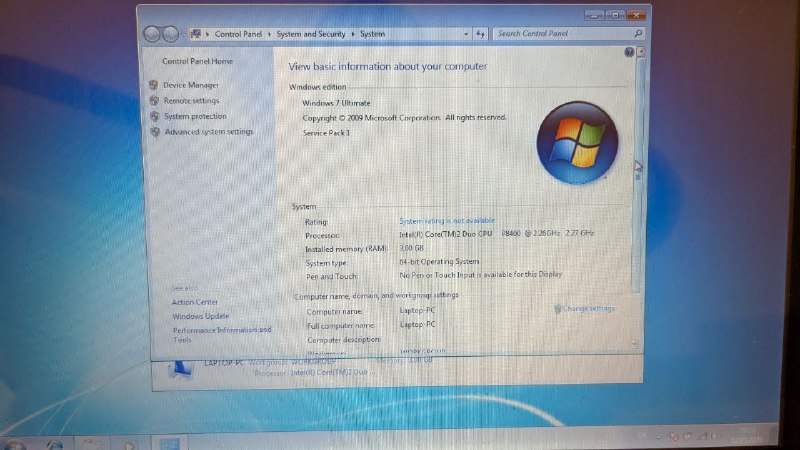
Task: Click the 'Windows edition' section header
Action: tap(317, 87)
